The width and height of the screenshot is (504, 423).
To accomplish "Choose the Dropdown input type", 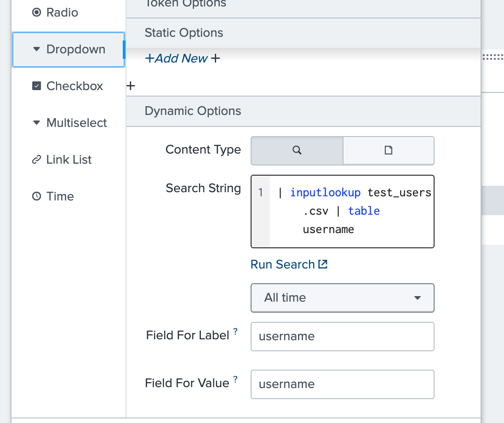I will (69, 49).
